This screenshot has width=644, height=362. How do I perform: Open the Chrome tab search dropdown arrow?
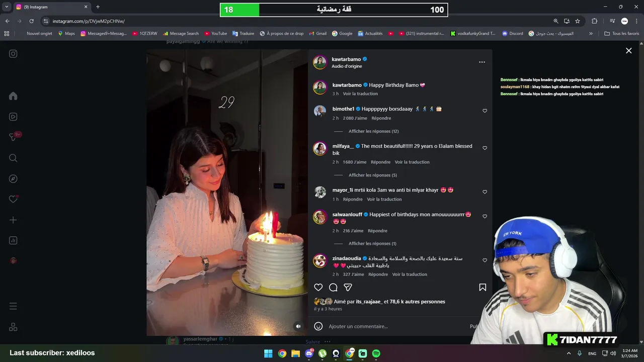(x=7, y=7)
